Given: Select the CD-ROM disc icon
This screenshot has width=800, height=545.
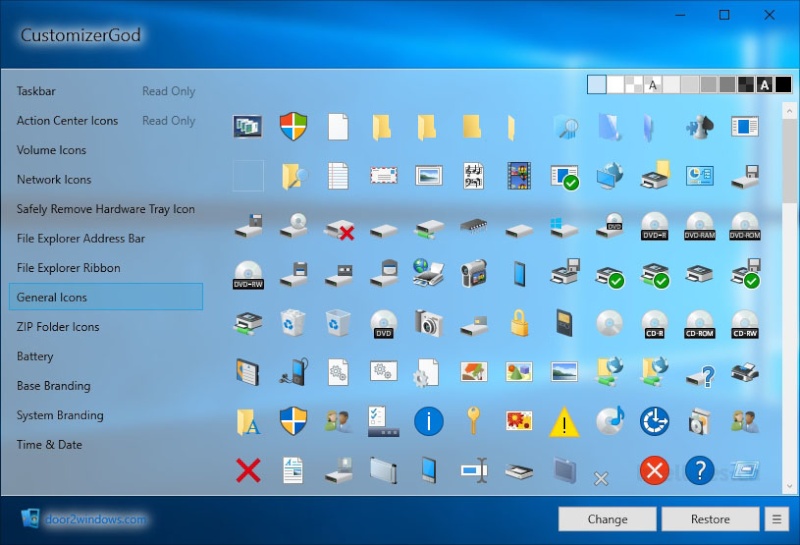Looking at the screenshot, I should (699, 324).
